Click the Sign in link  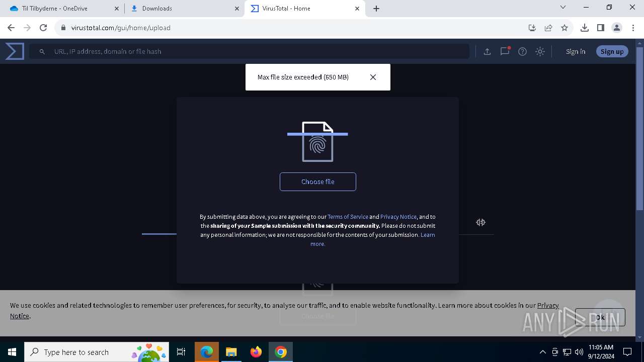click(576, 51)
